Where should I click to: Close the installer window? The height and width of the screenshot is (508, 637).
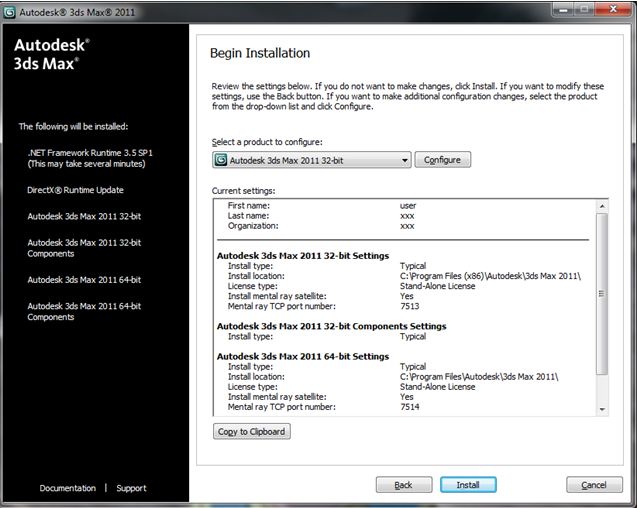pyautogui.click(x=613, y=10)
